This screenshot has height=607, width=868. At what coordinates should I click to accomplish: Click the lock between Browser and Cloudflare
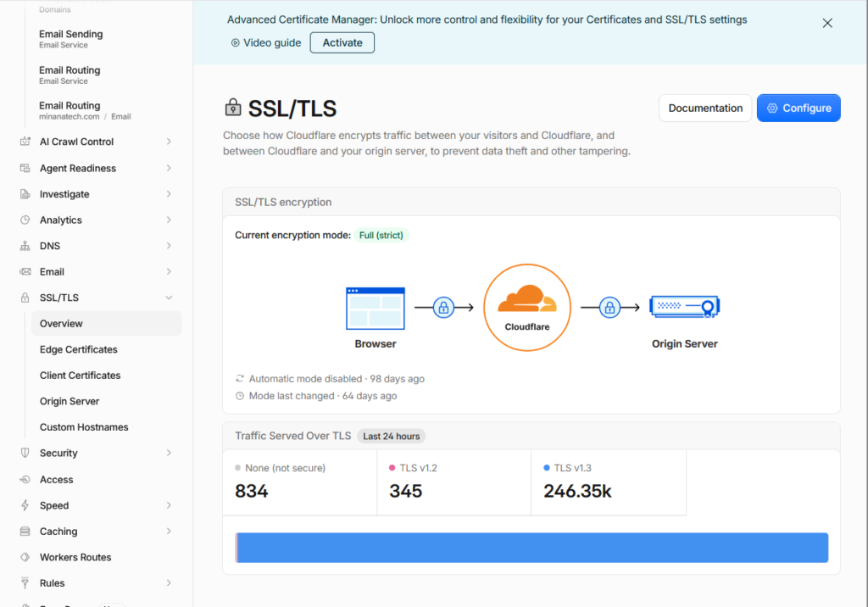click(x=443, y=308)
